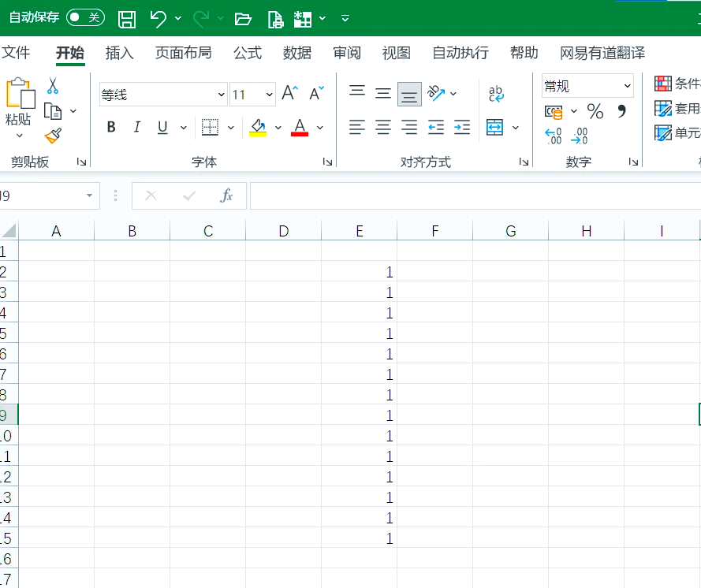701x588 pixels.
Task: Click the Save floppy disk icon
Action: (x=127, y=19)
